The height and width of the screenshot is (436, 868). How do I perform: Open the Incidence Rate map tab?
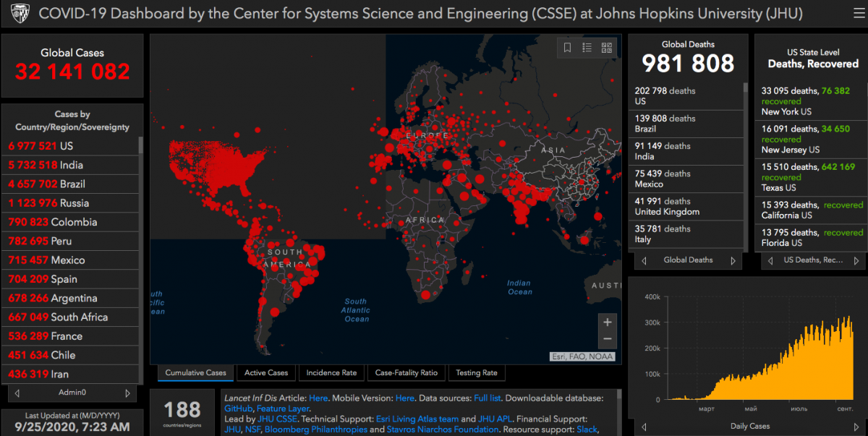tap(331, 373)
